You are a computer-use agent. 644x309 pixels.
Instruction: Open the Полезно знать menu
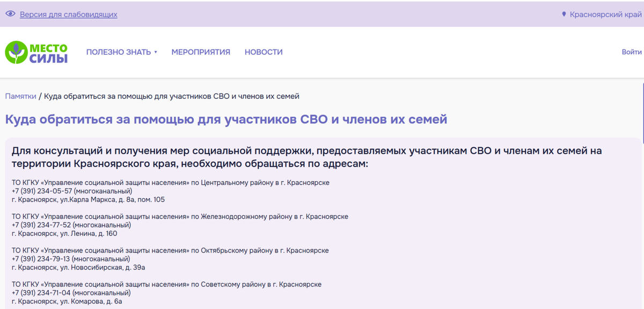tap(118, 52)
